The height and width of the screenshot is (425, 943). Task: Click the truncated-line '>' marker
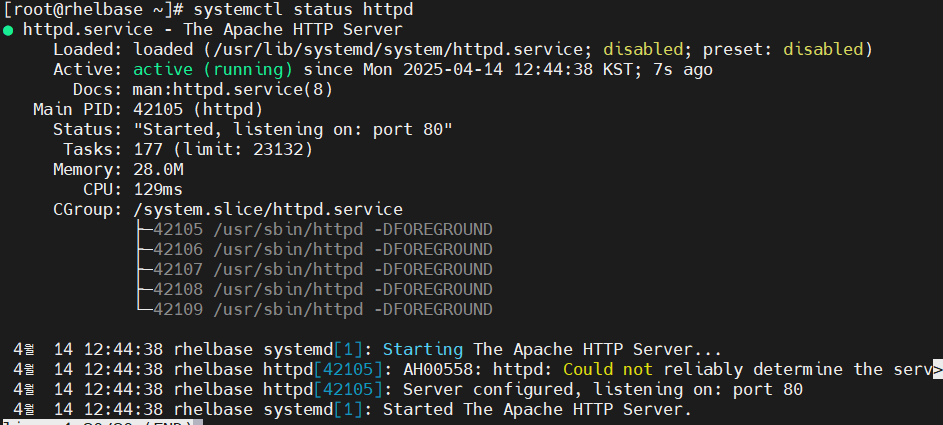pyautogui.click(x=938, y=370)
